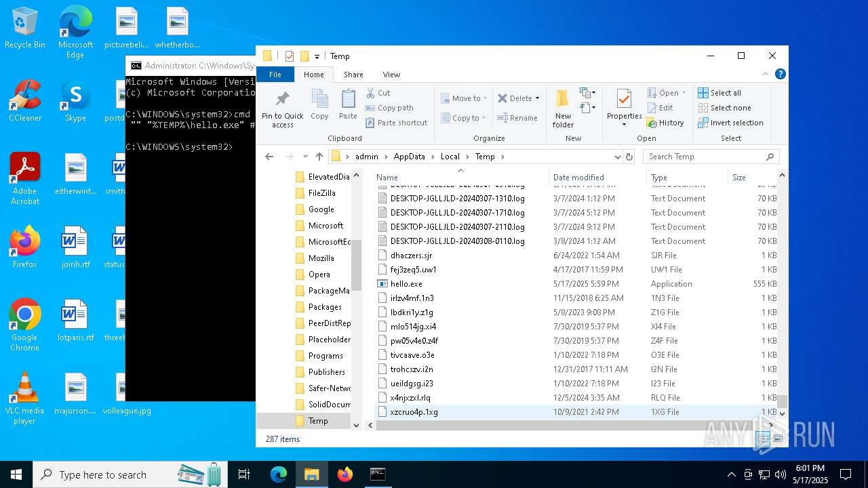Switch to large icons view button
This screenshot has height=488, width=868.
777,440
